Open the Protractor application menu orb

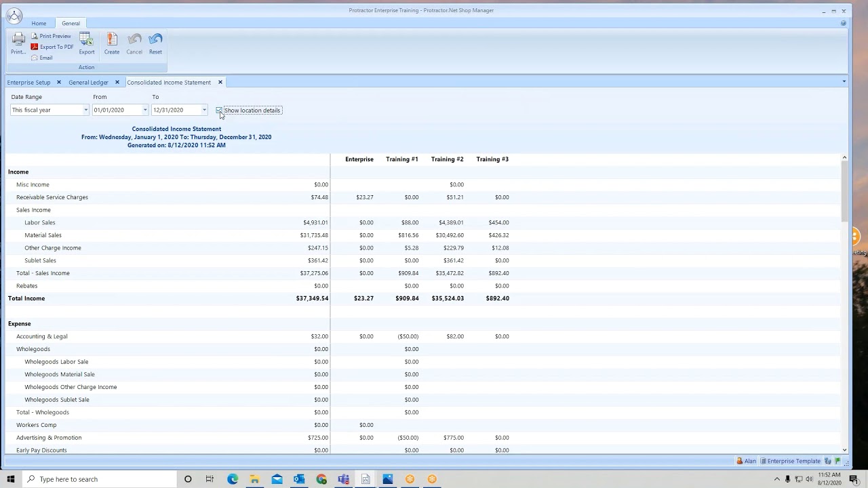[x=14, y=16]
